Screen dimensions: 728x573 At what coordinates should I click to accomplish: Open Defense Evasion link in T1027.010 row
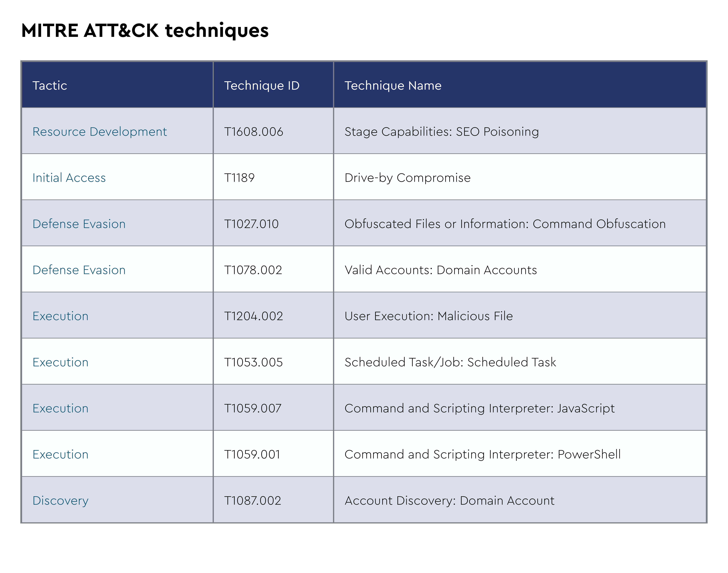coord(79,224)
